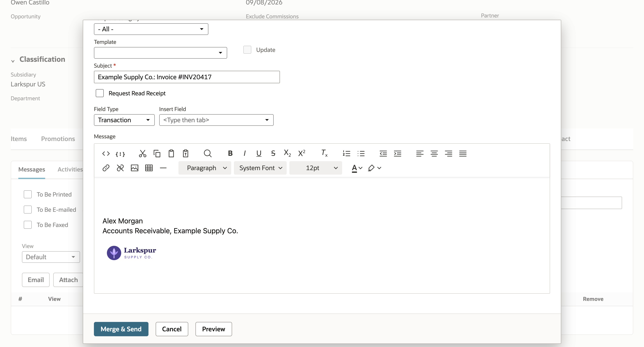Image resolution: width=644 pixels, height=347 pixels.
Task: Toggle italic formatting
Action: click(x=244, y=154)
